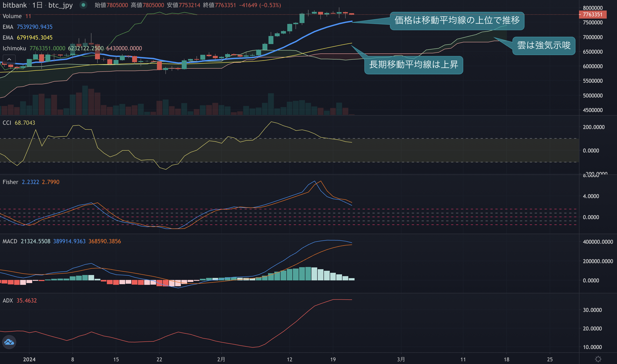Viewport: 617px width, 364px height.
Task: Select the yellow EMA 6791945.3045 legend
Action: click(x=27, y=38)
